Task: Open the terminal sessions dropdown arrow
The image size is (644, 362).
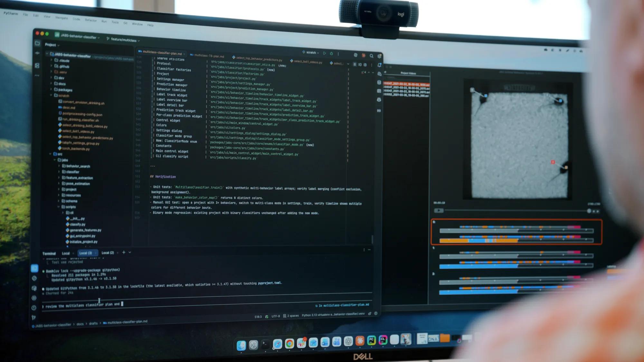Action: 130,252
